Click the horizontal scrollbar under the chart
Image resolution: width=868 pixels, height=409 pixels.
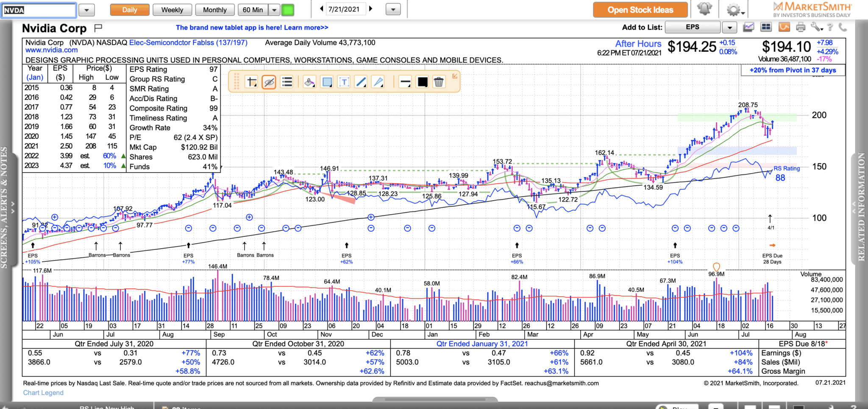(x=435, y=399)
